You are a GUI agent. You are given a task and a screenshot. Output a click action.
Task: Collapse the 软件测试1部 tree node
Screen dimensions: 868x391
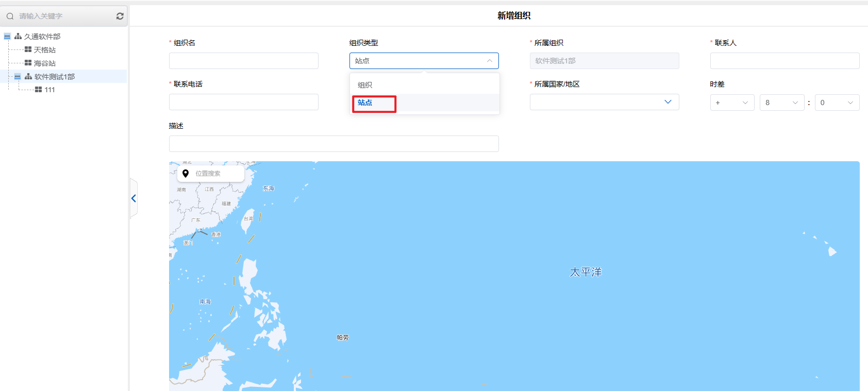(x=18, y=77)
